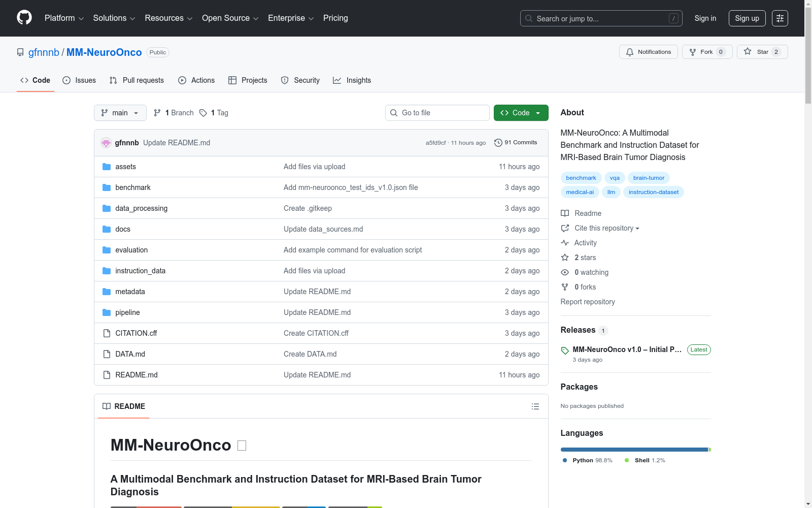Switch to the Projects tab
Screen dimensions: 812x508
tap(248, 80)
